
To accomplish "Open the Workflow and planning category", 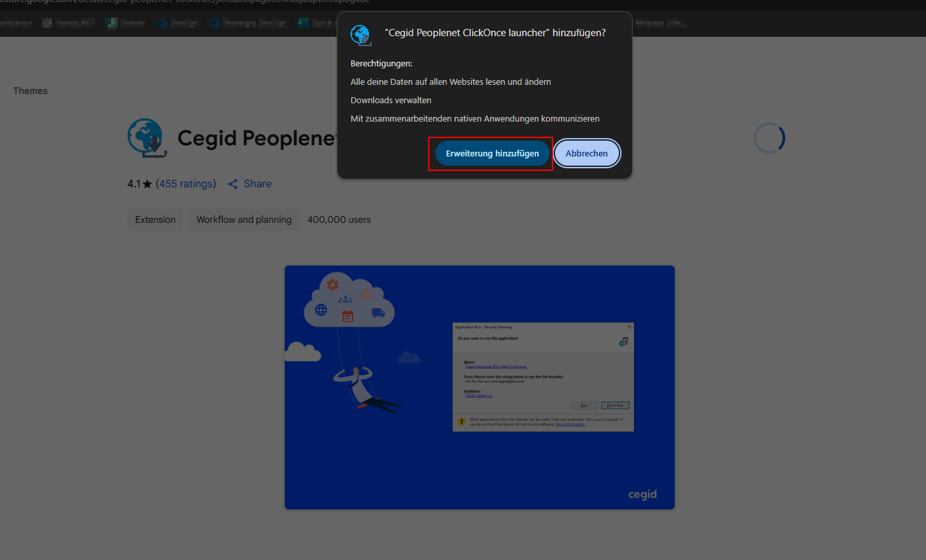I will [x=244, y=220].
